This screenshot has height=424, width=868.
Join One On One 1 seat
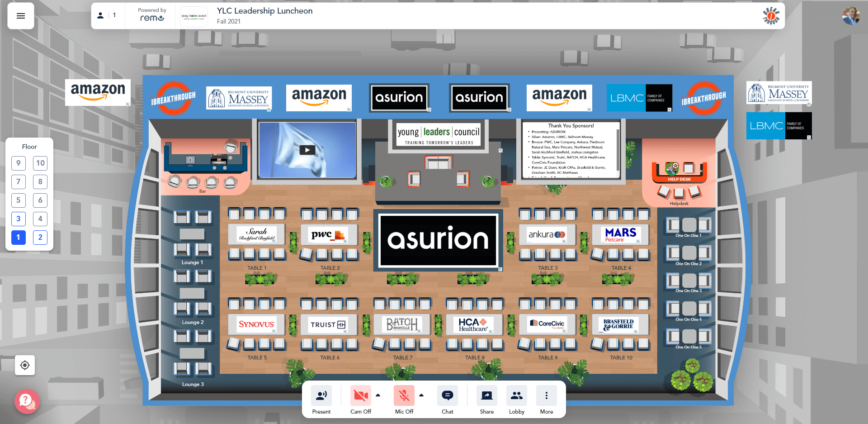tap(689, 225)
